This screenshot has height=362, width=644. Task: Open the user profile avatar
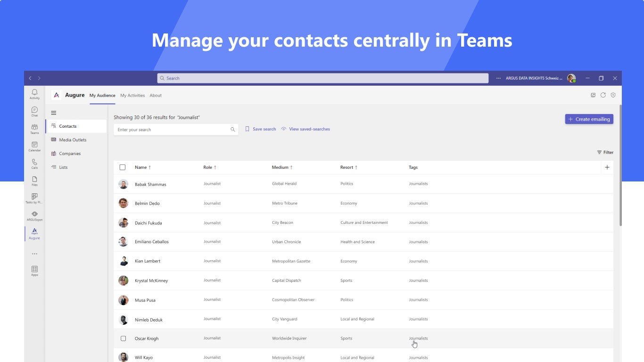(571, 78)
